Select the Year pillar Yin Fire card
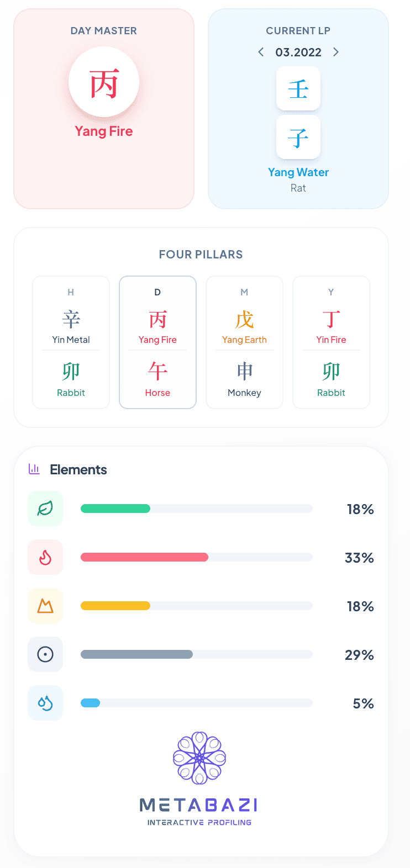 click(331, 342)
